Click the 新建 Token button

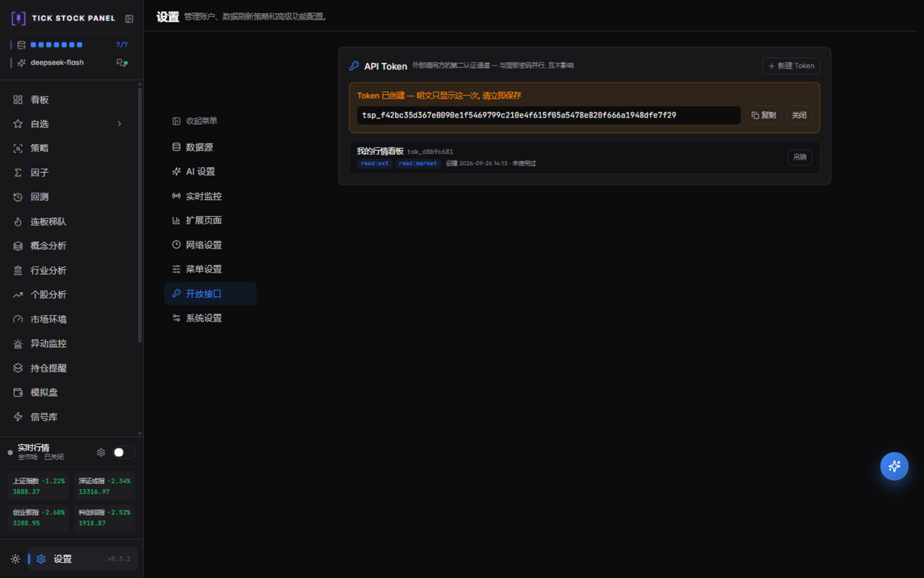click(x=791, y=66)
